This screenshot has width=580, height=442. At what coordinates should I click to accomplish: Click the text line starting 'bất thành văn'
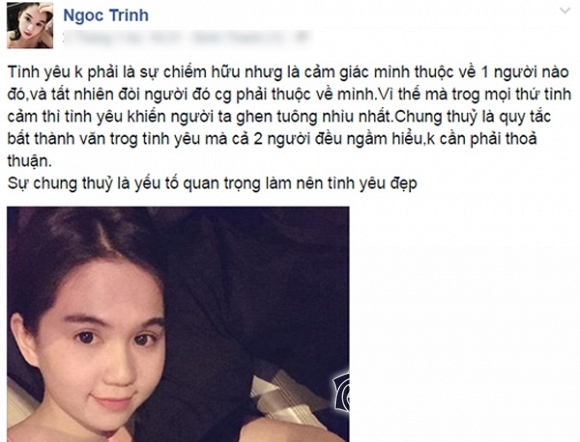(x=272, y=139)
